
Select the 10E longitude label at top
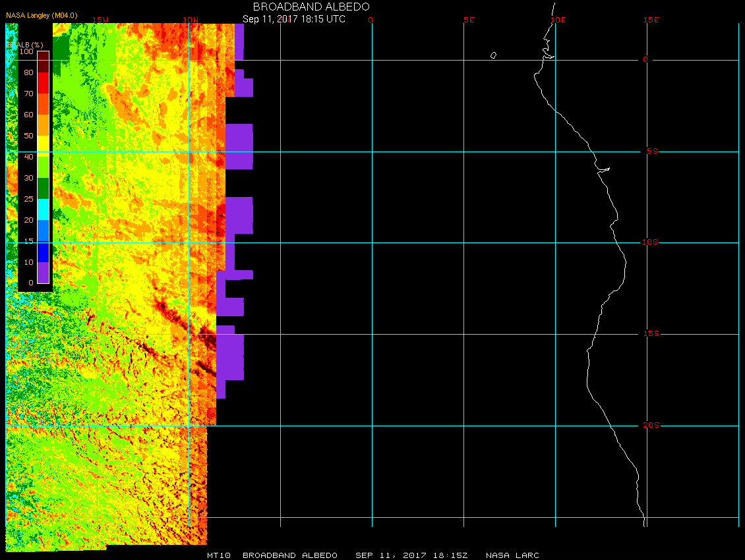pos(558,20)
